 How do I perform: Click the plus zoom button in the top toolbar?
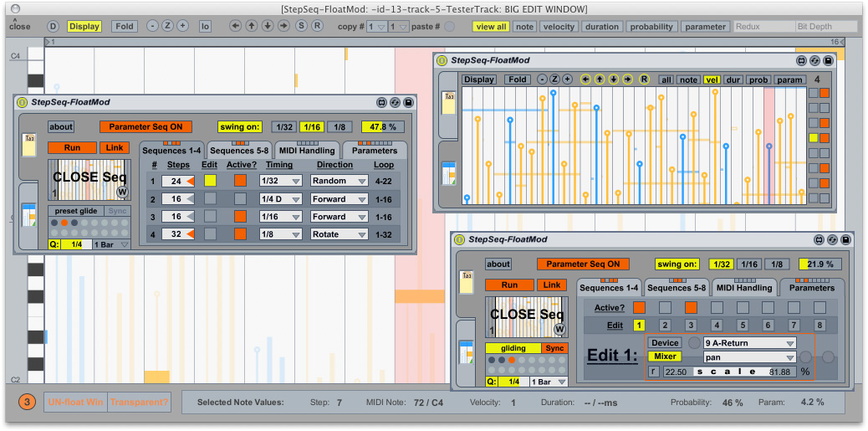point(182,26)
